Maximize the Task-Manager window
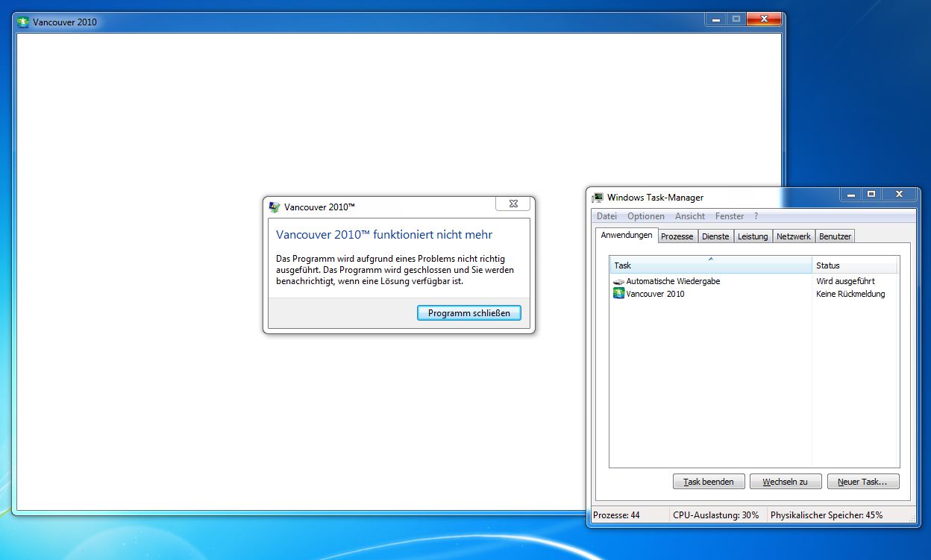The image size is (931, 560). click(871, 195)
